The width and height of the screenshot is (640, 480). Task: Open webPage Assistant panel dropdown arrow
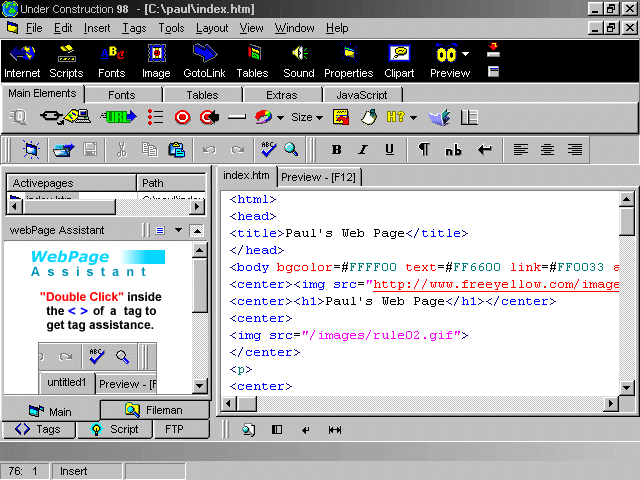[x=178, y=230]
